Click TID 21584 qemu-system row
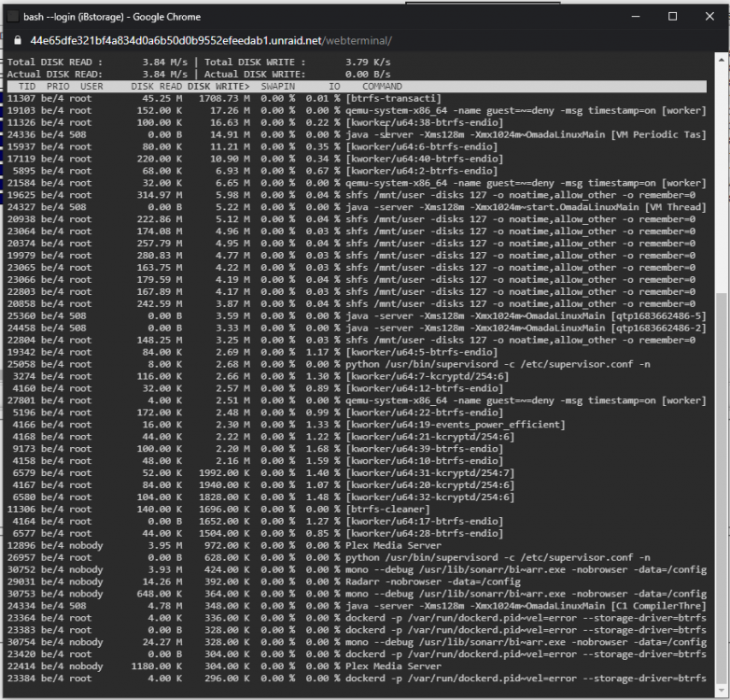730x700 pixels. click(357, 183)
